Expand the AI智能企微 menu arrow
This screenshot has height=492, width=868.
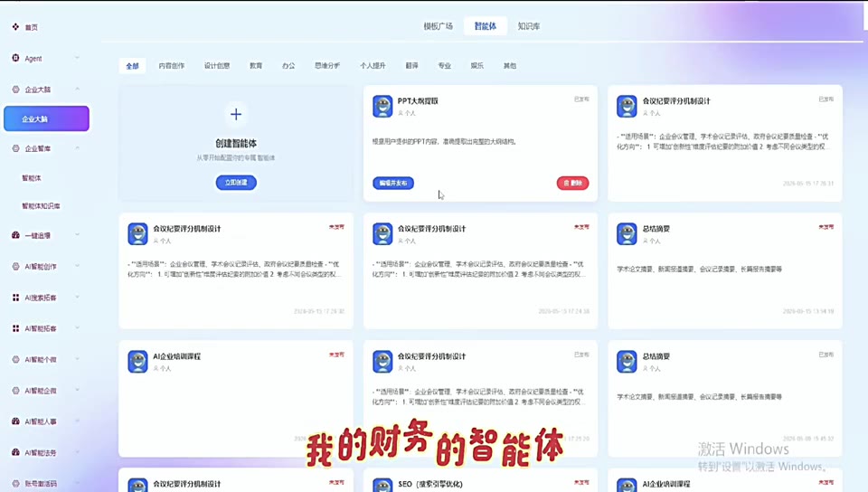[x=77, y=390]
